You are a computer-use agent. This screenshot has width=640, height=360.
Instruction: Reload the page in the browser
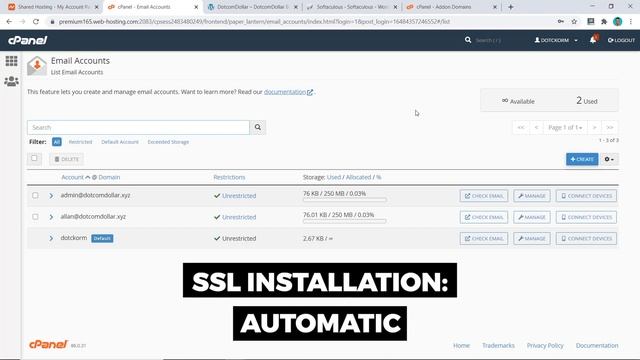(x=36, y=22)
